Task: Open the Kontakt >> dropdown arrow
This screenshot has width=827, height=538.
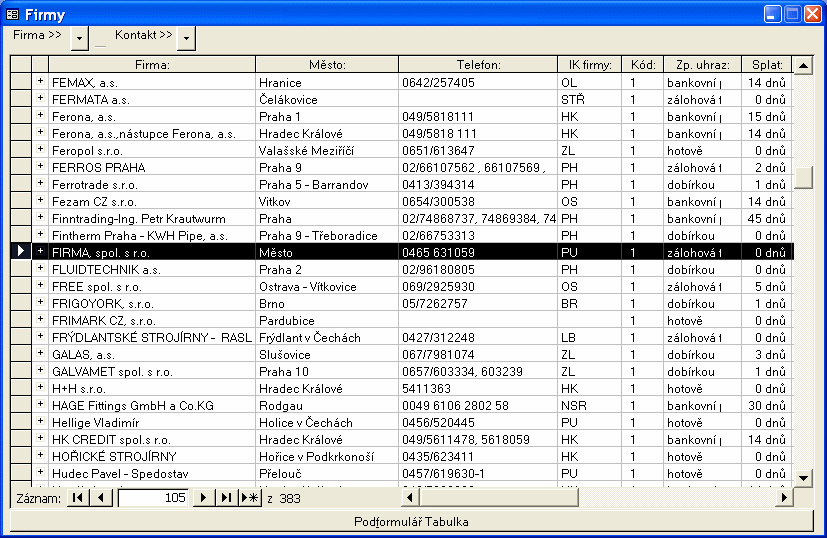Action: click(x=186, y=37)
